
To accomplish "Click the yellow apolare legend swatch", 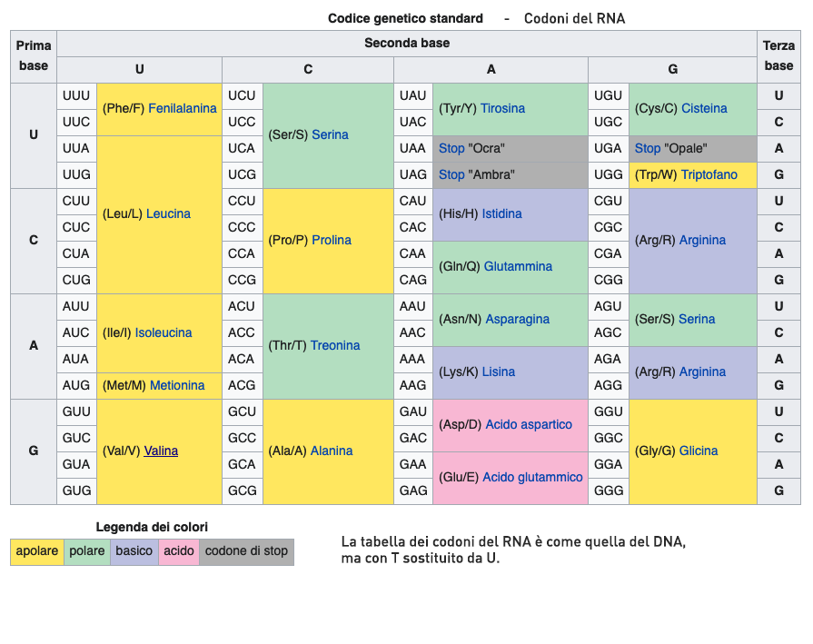I will [x=37, y=551].
